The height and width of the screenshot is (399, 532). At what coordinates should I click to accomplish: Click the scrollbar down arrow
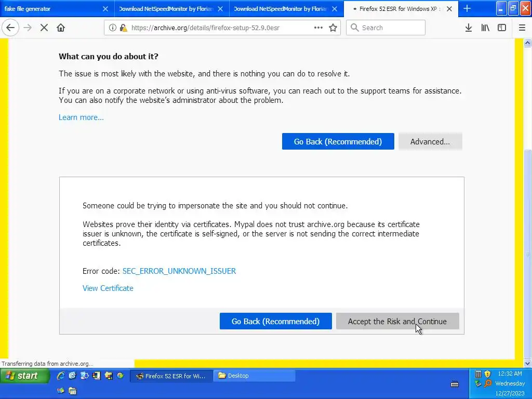[528, 363]
